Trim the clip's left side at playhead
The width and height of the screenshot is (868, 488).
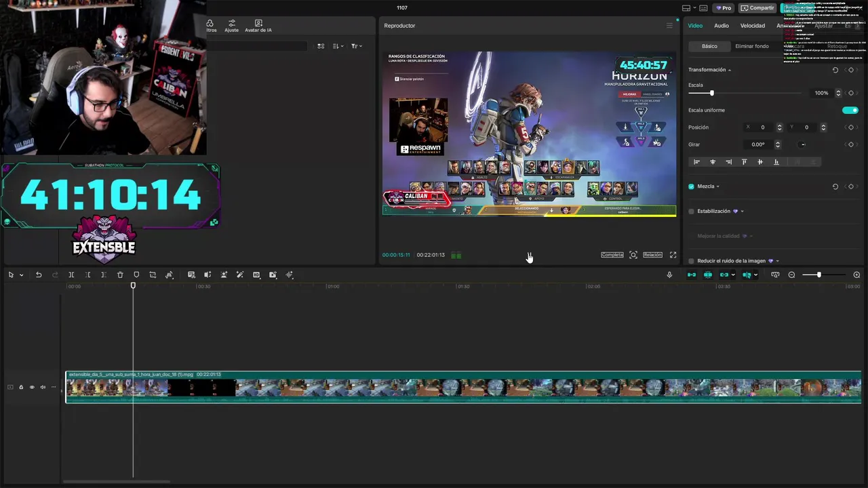(87, 274)
